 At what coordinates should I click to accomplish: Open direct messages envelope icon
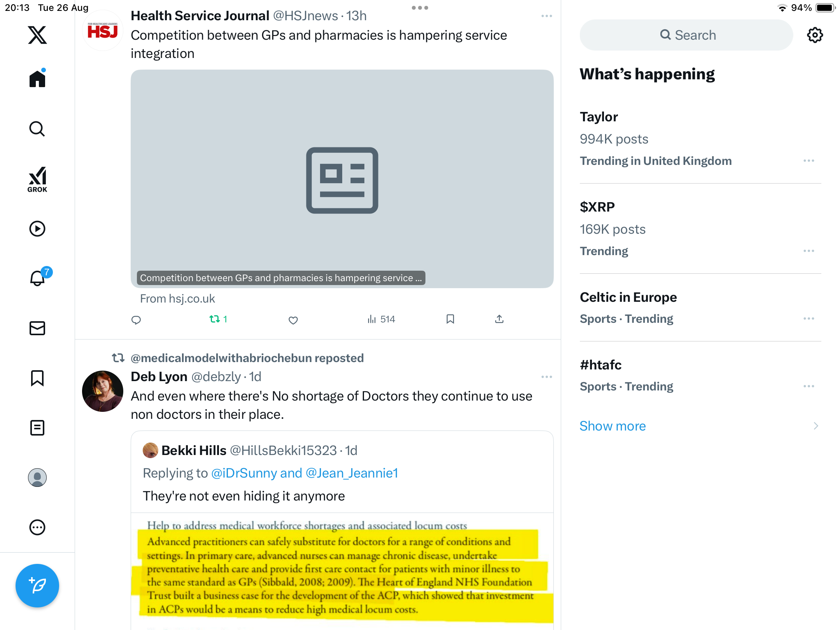point(37,328)
